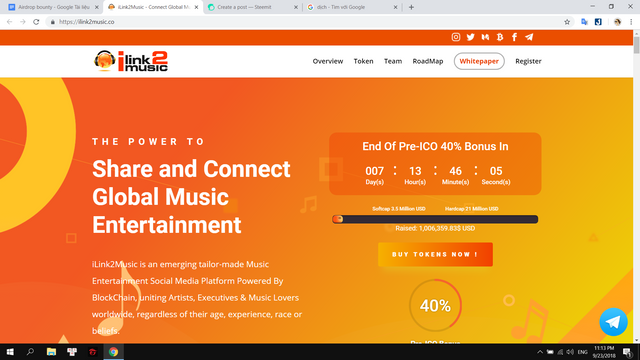Close the Airdrop bounty tab
The image size is (640, 360).
pos(97,7)
